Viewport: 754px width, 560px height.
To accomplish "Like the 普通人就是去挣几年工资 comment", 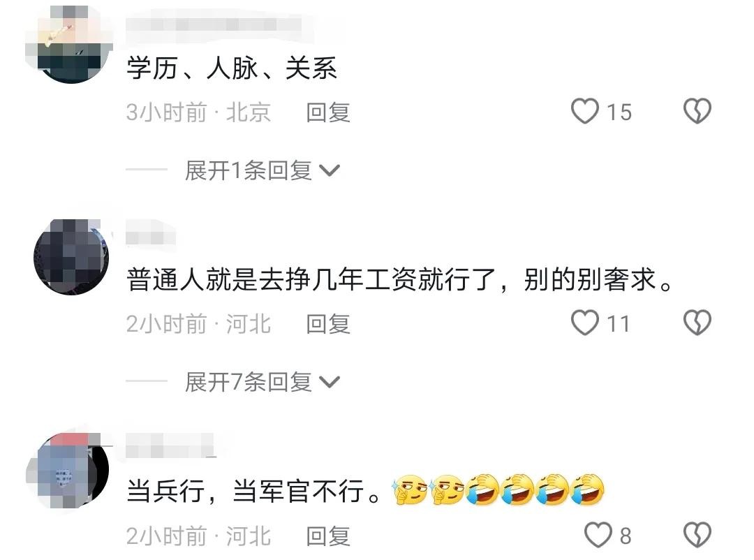I will (585, 323).
